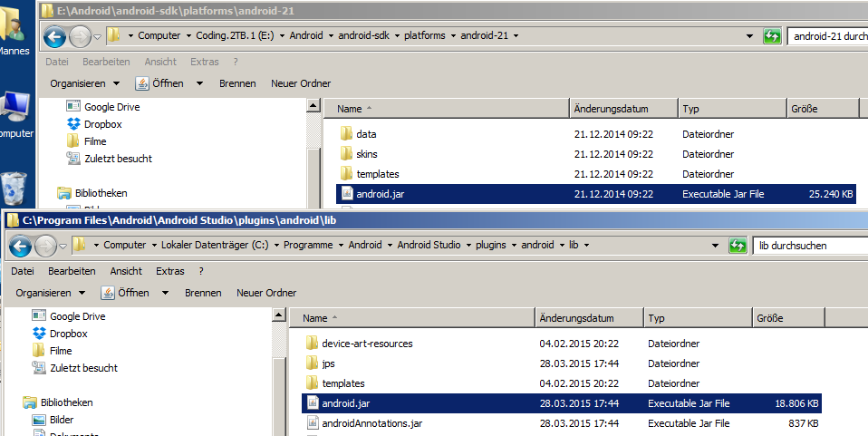Select Filme in the lib window sidebar
Viewport: 868px width, 436px height.
click(52, 351)
